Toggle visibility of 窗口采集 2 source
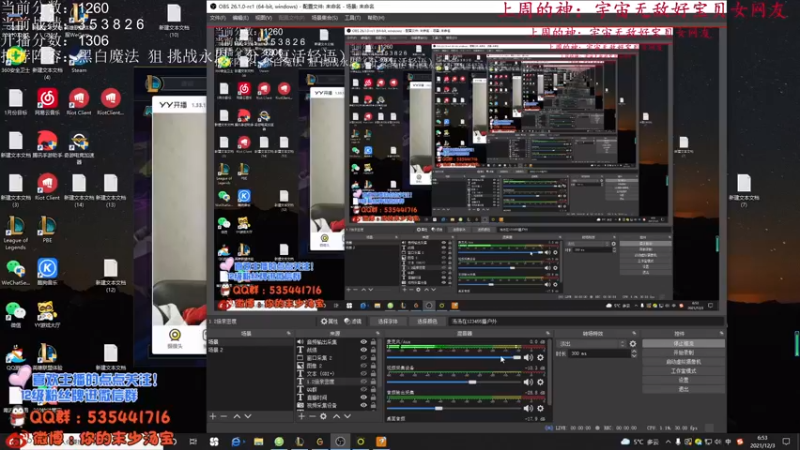Image resolution: width=800 pixels, height=450 pixels. tap(364, 358)
